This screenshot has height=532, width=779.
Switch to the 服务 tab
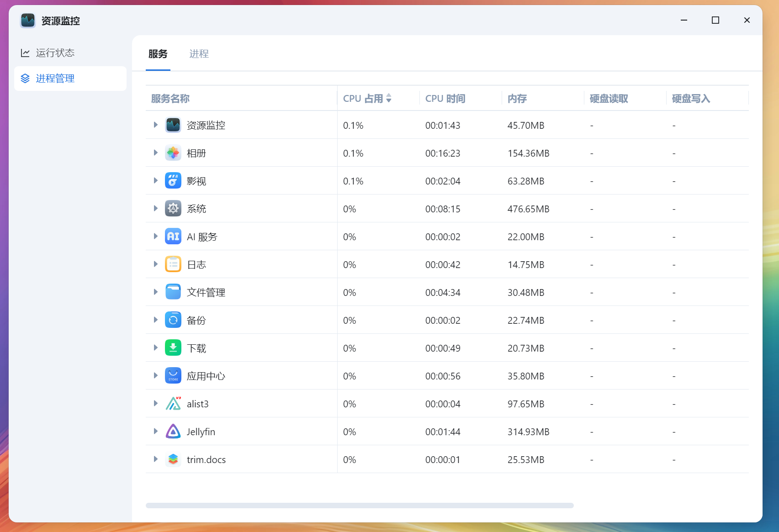click(x=158, y=54)
